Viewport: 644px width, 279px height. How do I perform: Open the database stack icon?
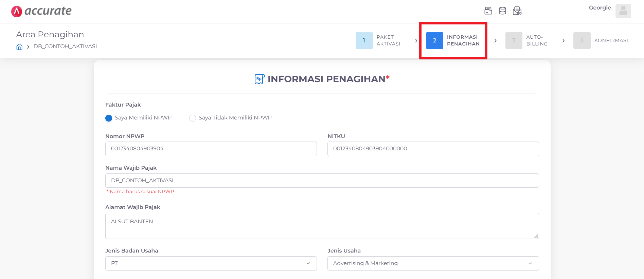click(x=502, y=11)
